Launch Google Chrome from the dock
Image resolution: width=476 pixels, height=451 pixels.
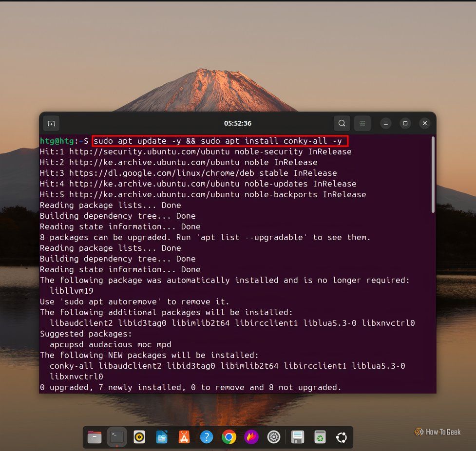(x=229, y=437)
